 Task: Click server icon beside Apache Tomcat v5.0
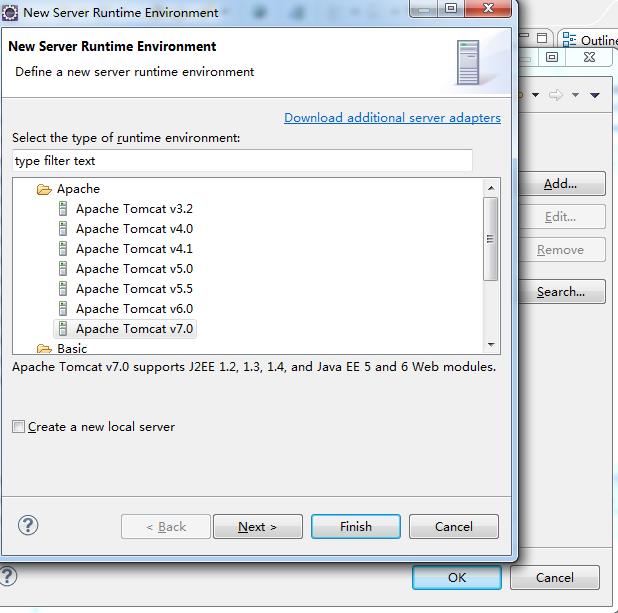tap(63, 269)
